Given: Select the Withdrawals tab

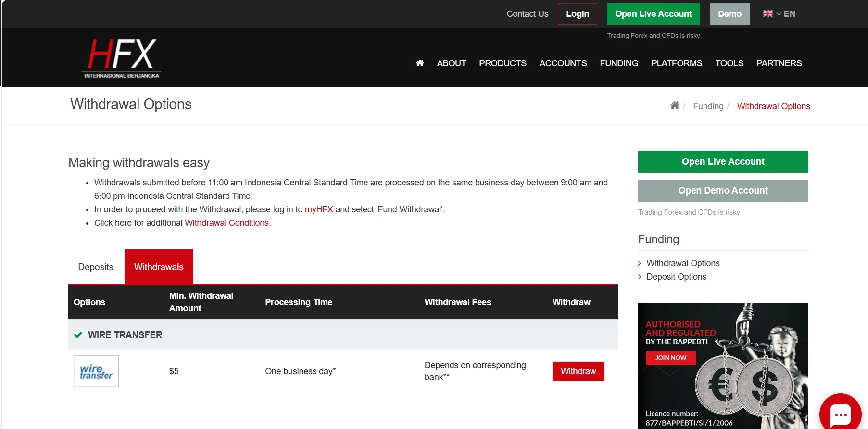Looking at the screenshot, I should coord(159,267).
